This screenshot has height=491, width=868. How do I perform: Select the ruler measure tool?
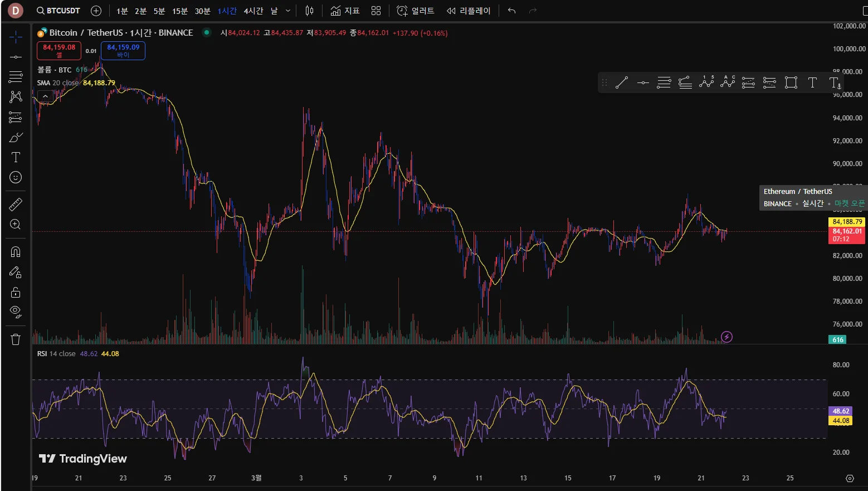pos(16,205)
